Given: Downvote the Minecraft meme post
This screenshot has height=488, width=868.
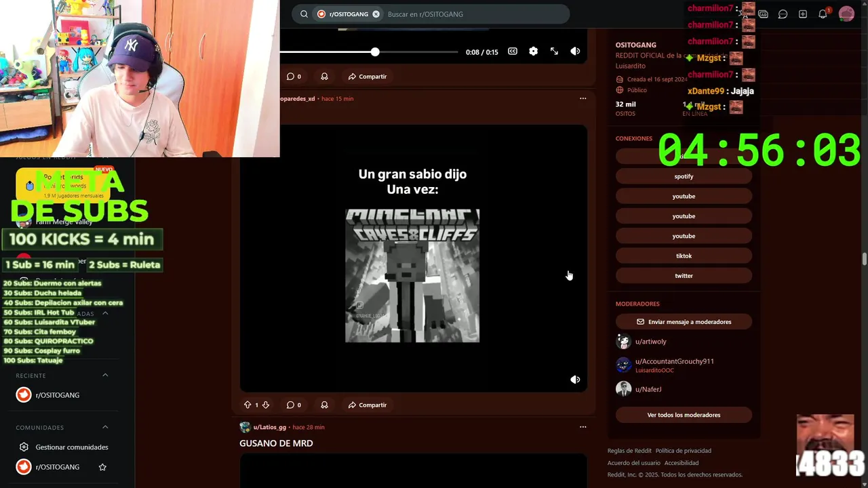Looking at the screenshot, I should (265, 405).
